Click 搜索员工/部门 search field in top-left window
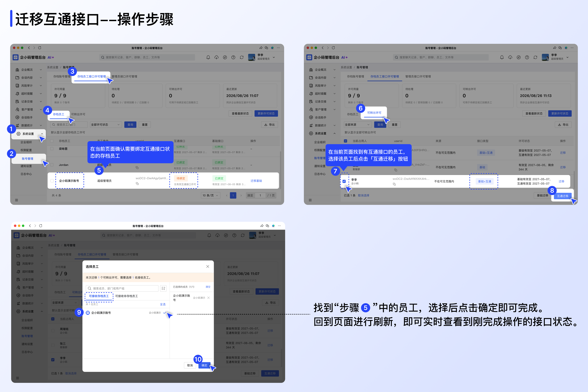Image resolution: width=588 pixels, height=392 pixels. [x=69, y=125]
